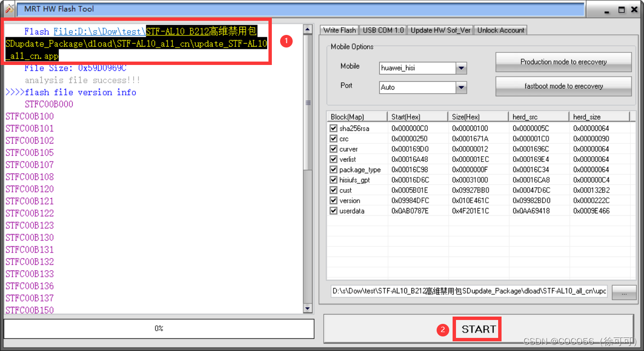Switch to the Unlock Account tab

tap(501, 30)
